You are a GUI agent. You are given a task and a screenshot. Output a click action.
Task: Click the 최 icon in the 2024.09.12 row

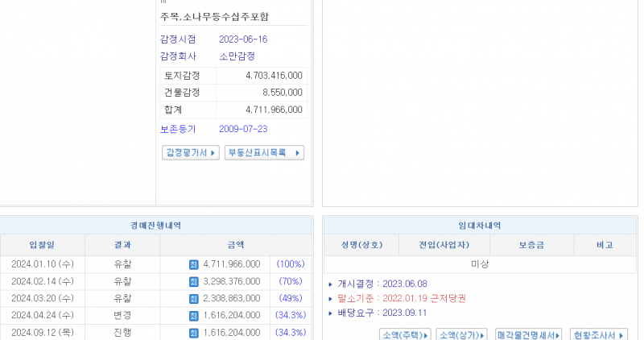193,332
